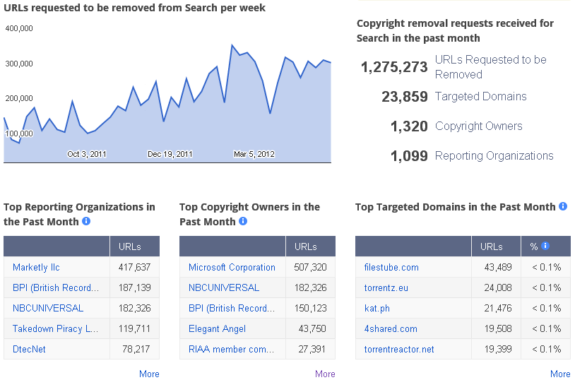The image size is (575, 392).
Task: Click the 300,000 axis label
Action: click(19, 64)
